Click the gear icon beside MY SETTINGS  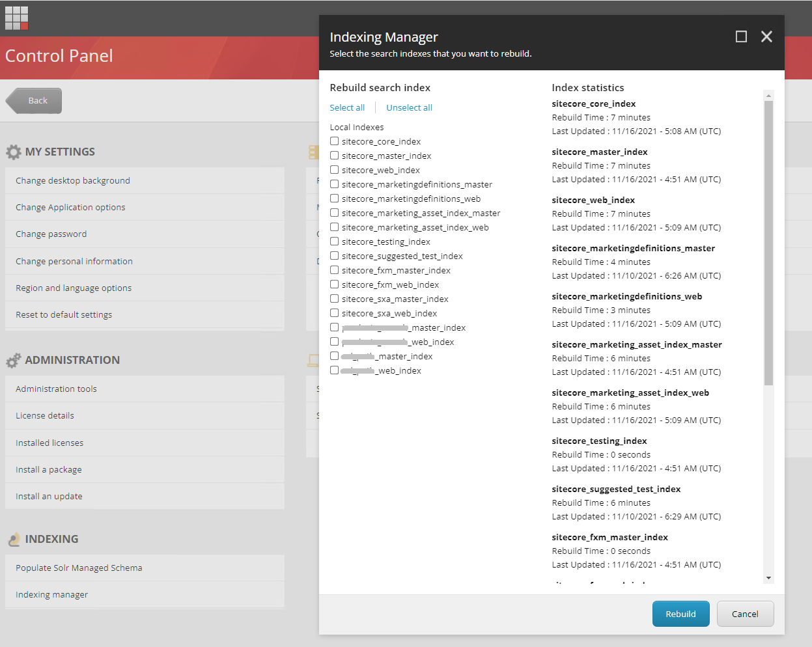[14, 151]
